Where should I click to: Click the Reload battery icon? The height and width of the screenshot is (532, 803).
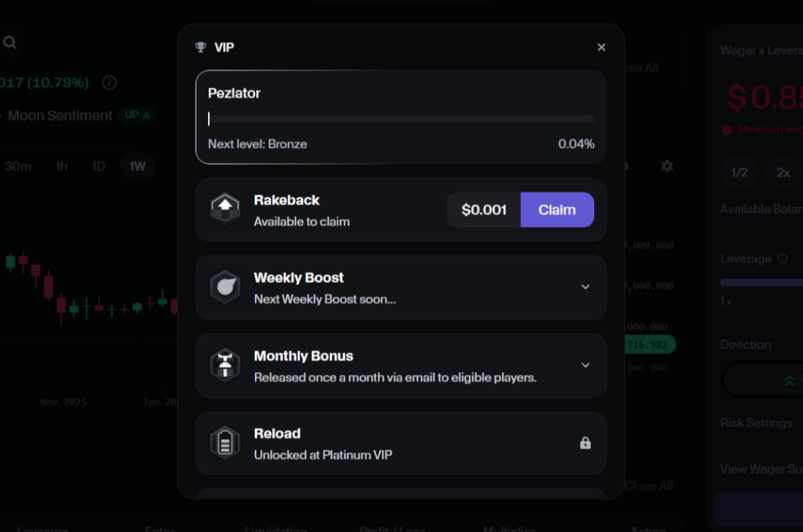coord(225,443)
